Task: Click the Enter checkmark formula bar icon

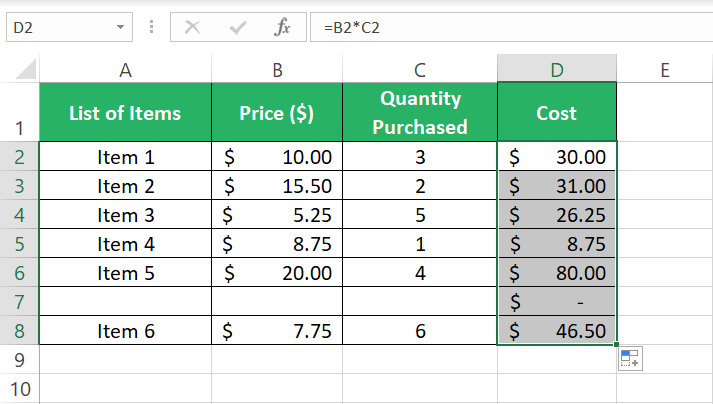Action: (237, 28)
